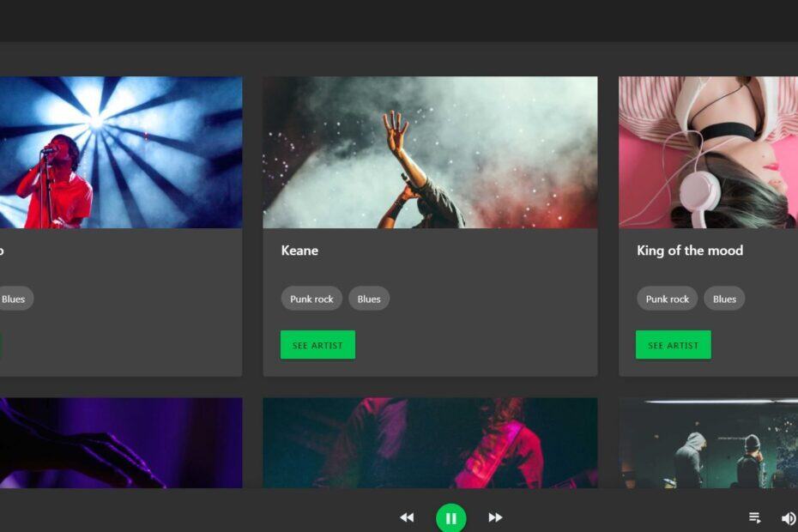The height and width of the screenshot is (532, 798).
Task: Open the King of the mood headphones photo
Action: (708, 152)
